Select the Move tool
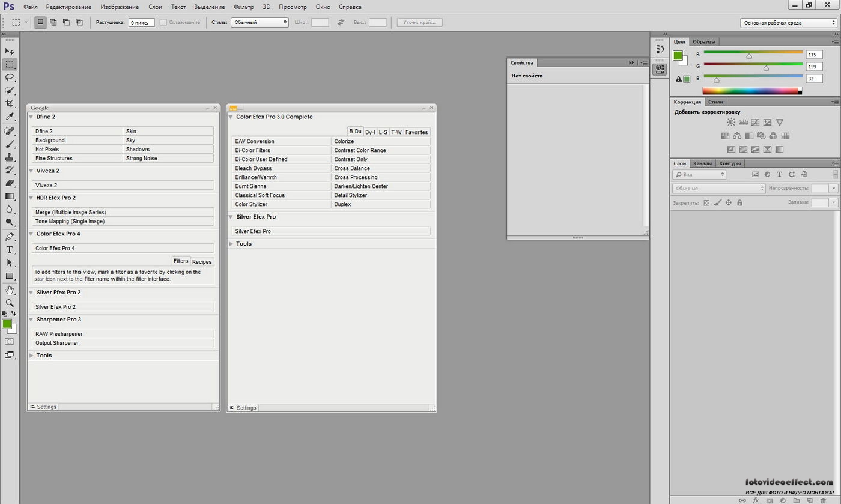Image resolution: width=841 pixels, height=504 pixels. [x=10, y=51]
